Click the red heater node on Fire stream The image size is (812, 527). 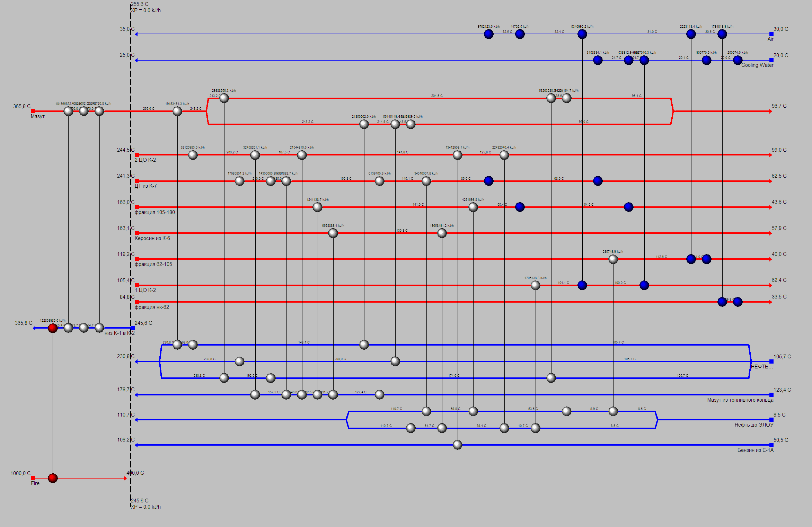[53, 478]
